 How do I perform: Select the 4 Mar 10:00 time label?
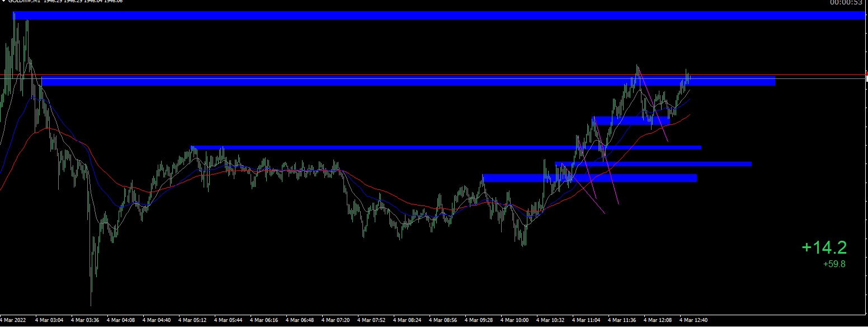(515, 320)
